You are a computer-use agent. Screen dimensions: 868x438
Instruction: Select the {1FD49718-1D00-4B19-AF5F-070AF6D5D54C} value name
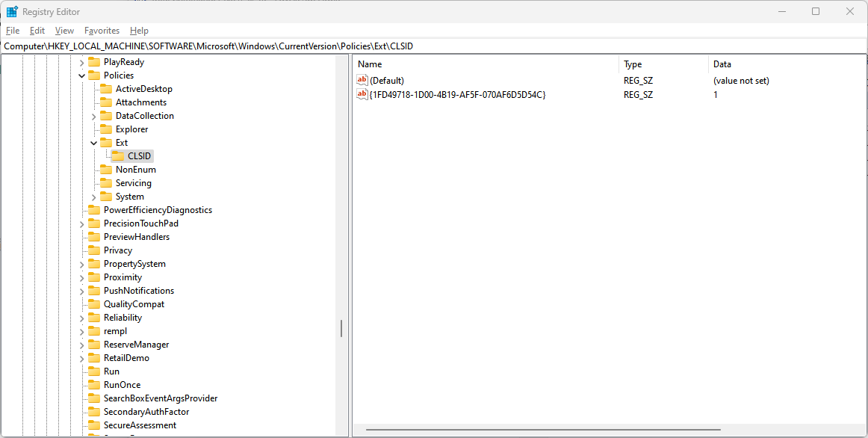point(458,95)
